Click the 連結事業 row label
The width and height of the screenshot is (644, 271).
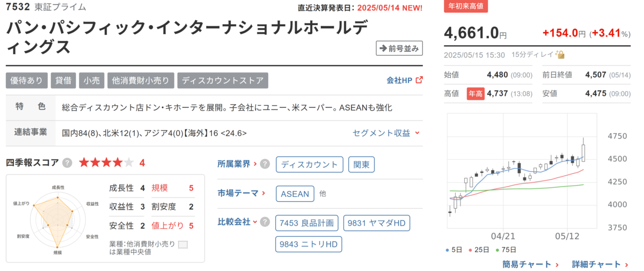coord(31,133)
